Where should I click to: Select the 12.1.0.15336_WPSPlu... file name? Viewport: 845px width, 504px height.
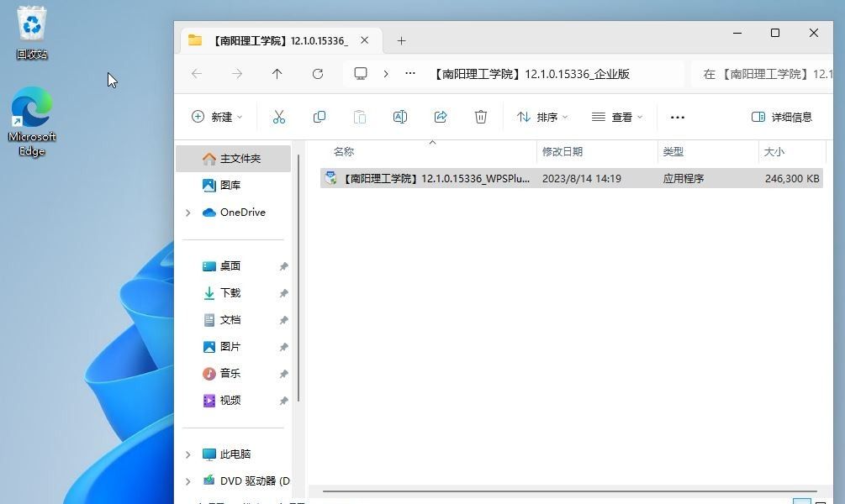(436, 178)
